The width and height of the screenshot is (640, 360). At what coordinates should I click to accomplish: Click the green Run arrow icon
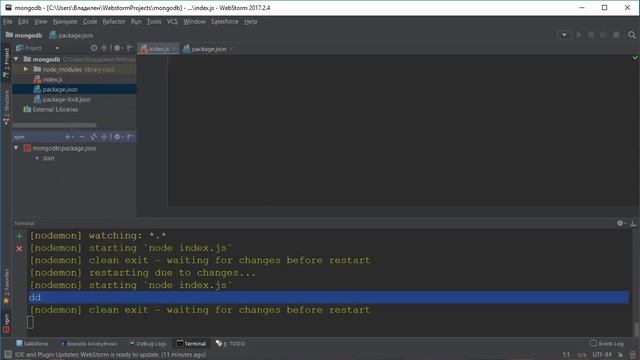(x=579, y=35)
